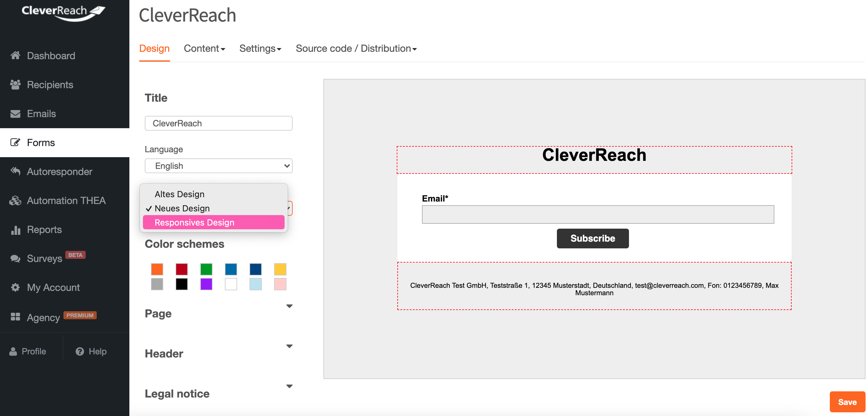Screen dimensions: 868x416
Task: Click the Emails envelope icon
Action: (x=15, y=114)
